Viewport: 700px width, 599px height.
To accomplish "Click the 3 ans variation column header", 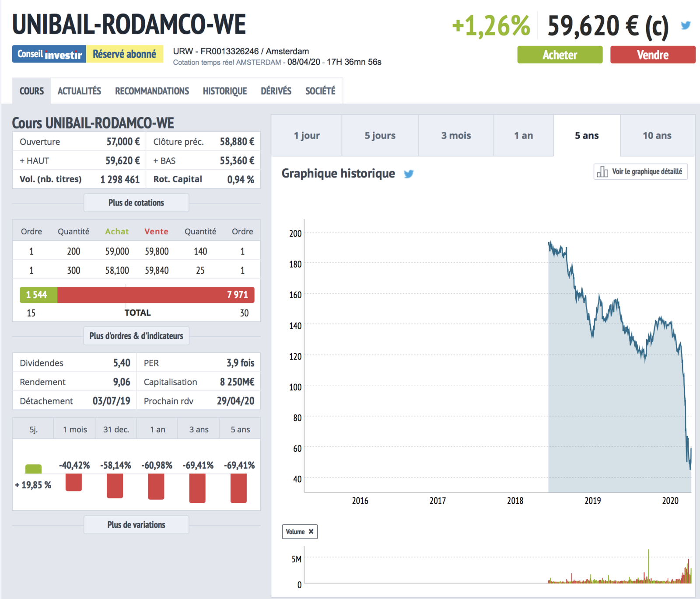I will click(199, 429).
